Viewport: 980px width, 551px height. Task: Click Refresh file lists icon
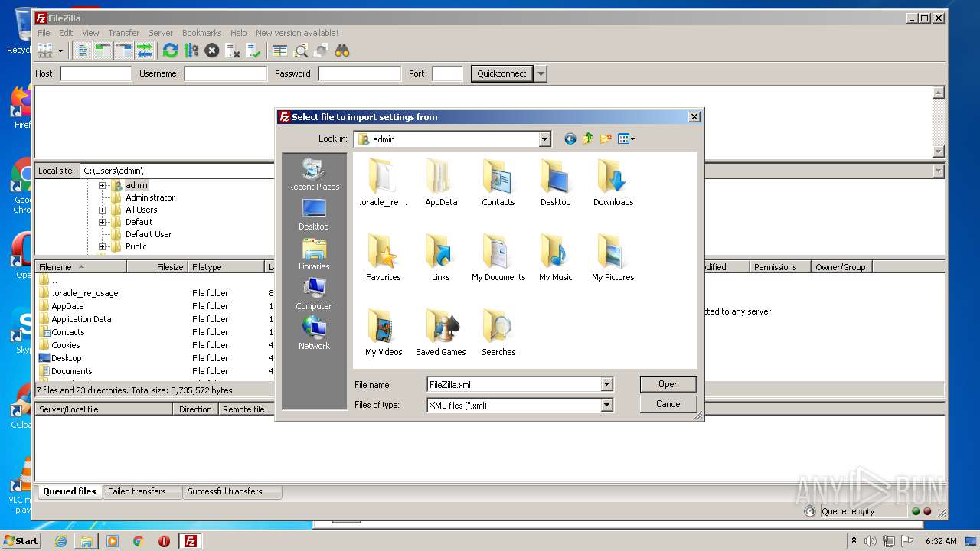[x=170, y=51]
